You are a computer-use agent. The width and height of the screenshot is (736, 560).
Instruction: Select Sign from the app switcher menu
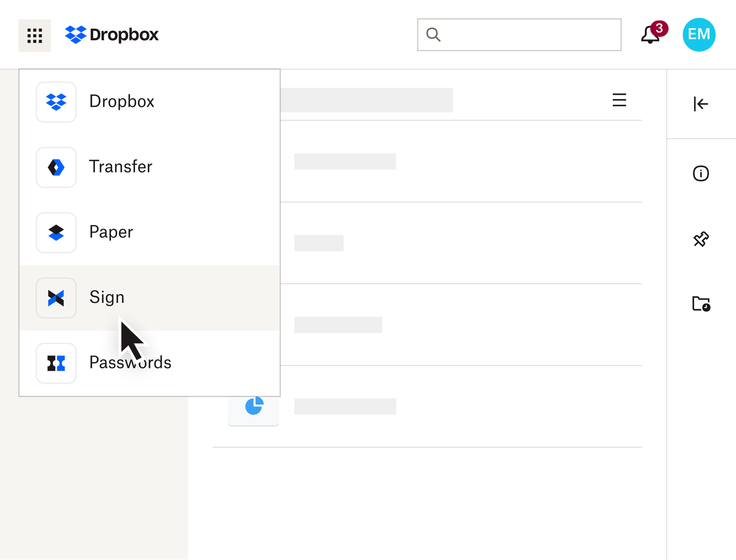107,298
